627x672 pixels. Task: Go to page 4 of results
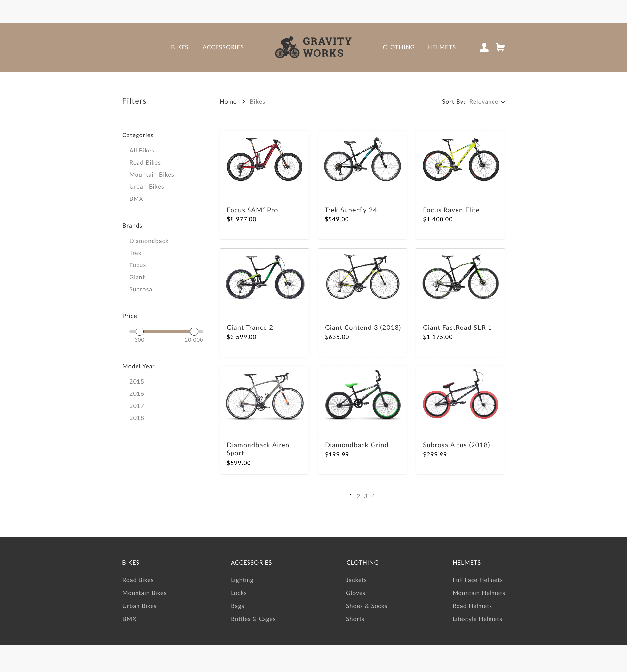373,496
